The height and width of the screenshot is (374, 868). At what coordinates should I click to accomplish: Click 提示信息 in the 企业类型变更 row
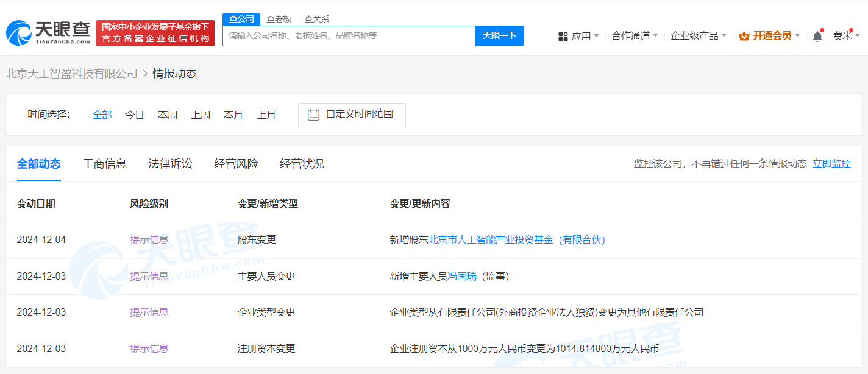coord(149,312)
